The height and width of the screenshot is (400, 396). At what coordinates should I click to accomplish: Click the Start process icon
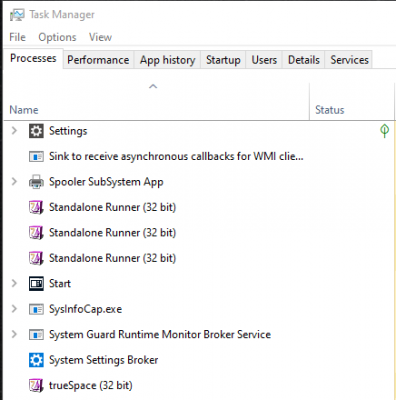tap(36, 284)
